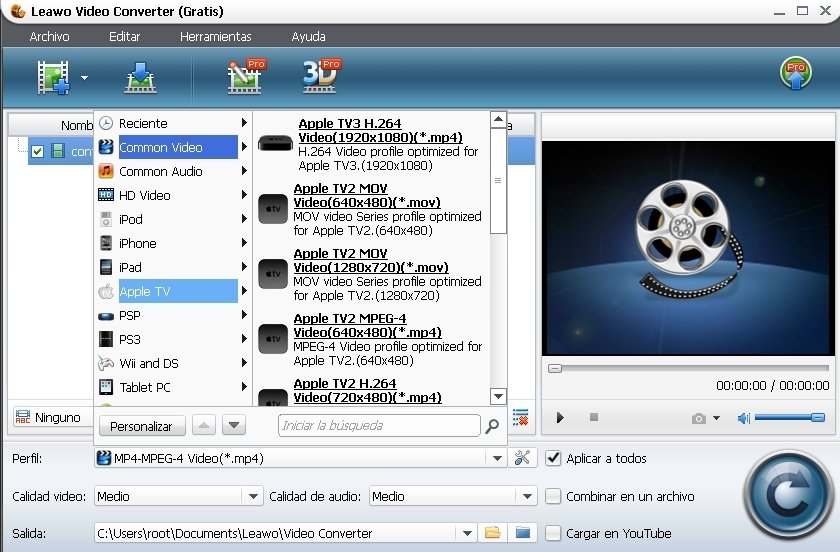
Task: Open the Salida path dropdown
Action: coord(467,533)
